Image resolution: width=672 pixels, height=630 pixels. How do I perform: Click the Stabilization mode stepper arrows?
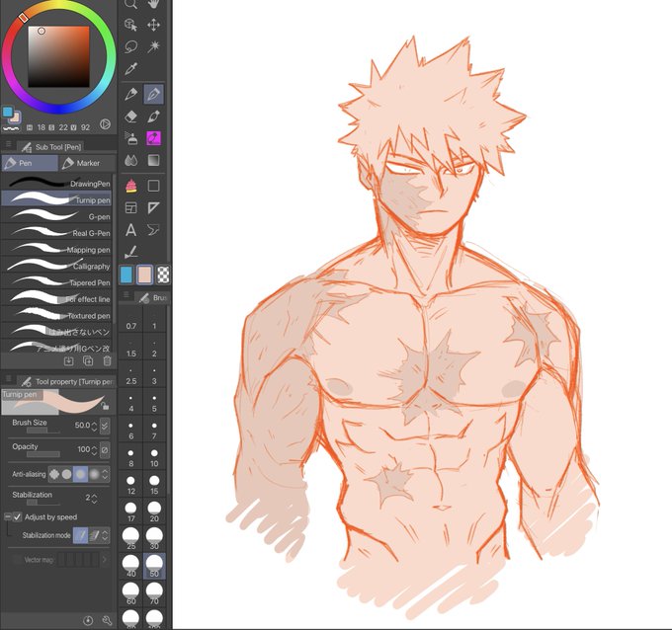tap(105, 535)
